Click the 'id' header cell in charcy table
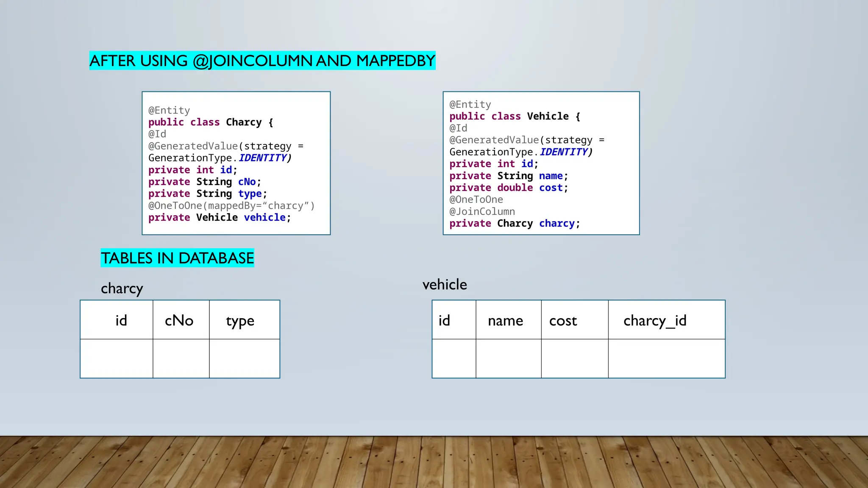The height and width of the screenshot is (488, 868). 117,320
